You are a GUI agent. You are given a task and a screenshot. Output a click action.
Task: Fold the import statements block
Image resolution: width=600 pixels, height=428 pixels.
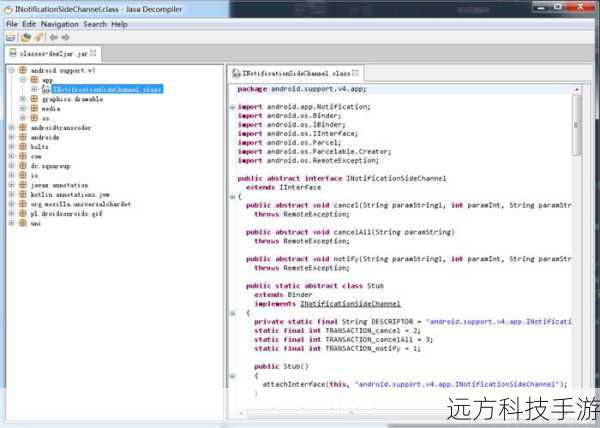[233, 107]
